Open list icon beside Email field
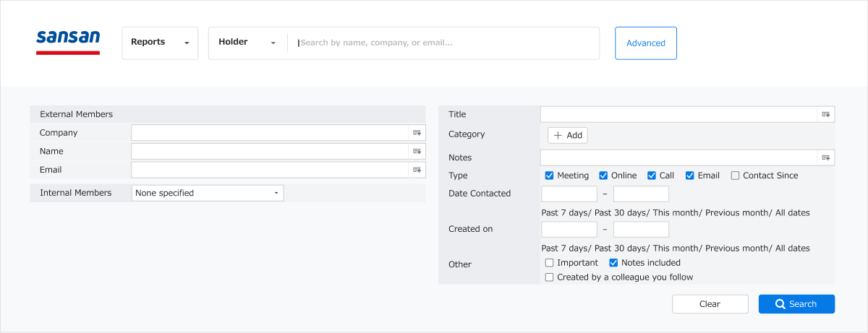The width and height of the screenshot is (868, 333). pyautogui.click(x=417, y=170)
